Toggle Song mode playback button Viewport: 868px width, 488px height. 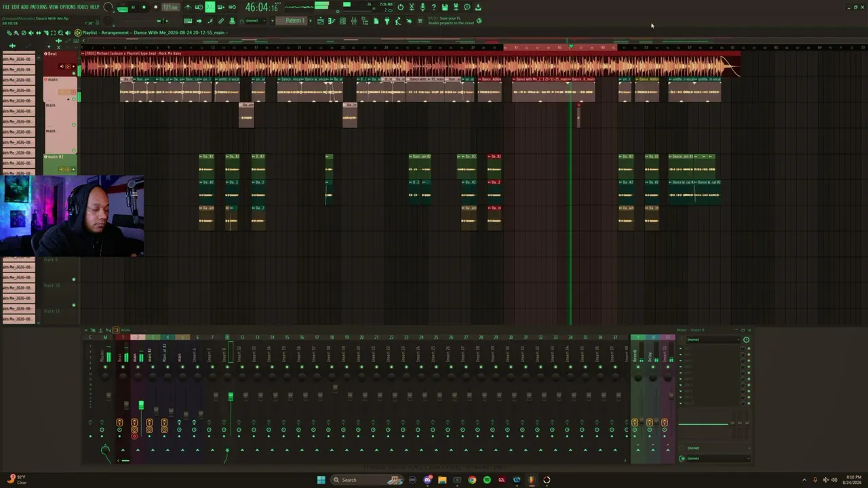122,9
